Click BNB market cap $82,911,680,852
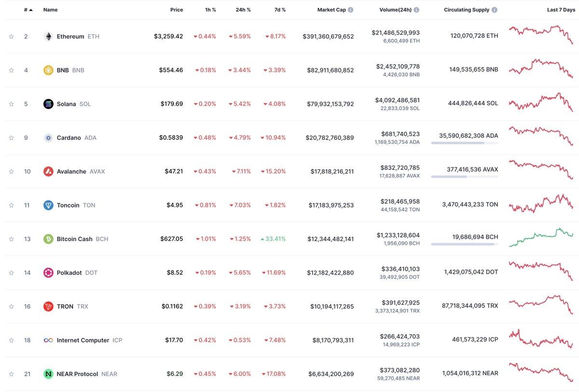The image size is (579, 392). pyautogui.click(x=331, y=70)
